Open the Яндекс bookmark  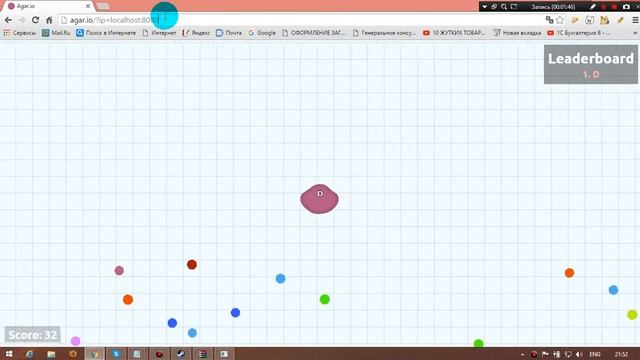196,33
